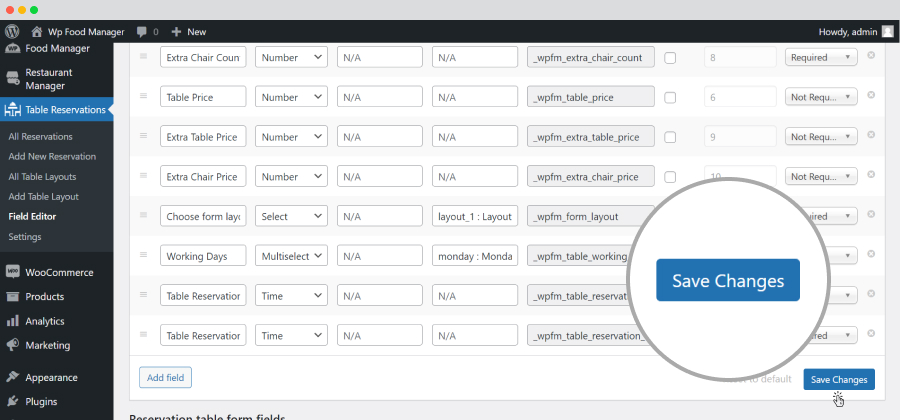
Task: Open Settings under Table Reservations
Action: point(25,236)
